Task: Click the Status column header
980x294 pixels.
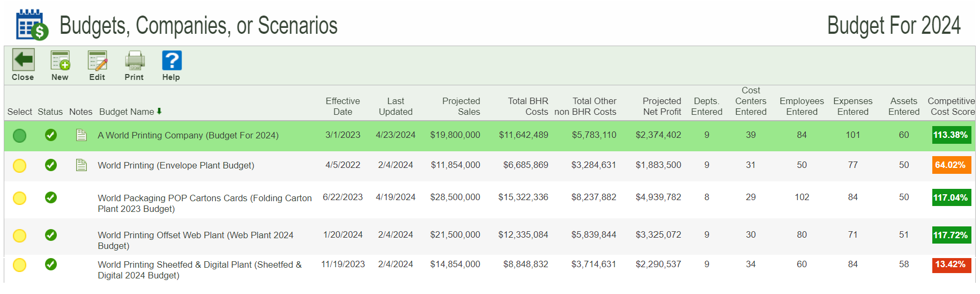Action: click(50, 112)
